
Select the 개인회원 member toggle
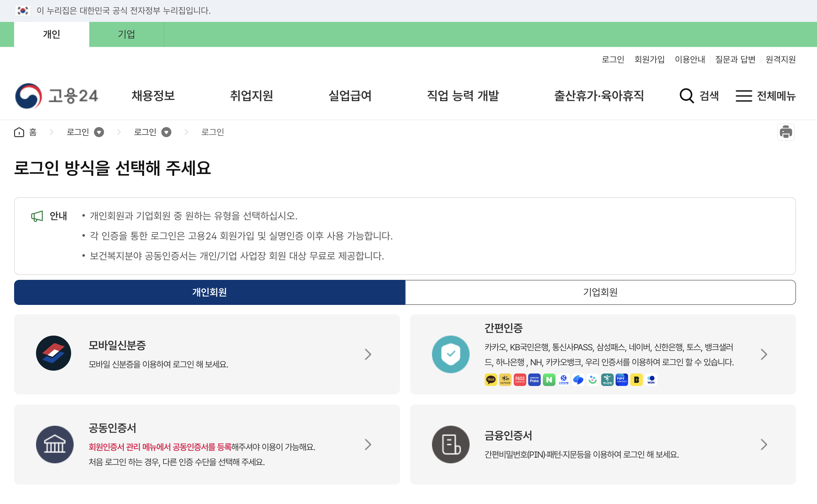point(209,292)
